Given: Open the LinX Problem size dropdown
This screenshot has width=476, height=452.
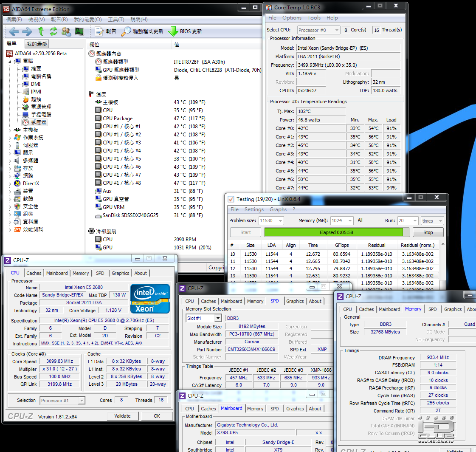Looking at the screenshot, I should (271, 220).
